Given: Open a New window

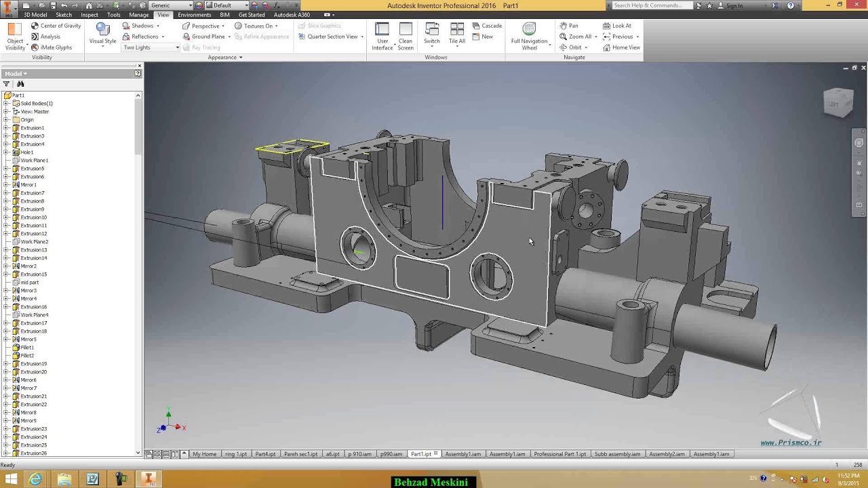Looking at the screenshot, I should (482, 37).
